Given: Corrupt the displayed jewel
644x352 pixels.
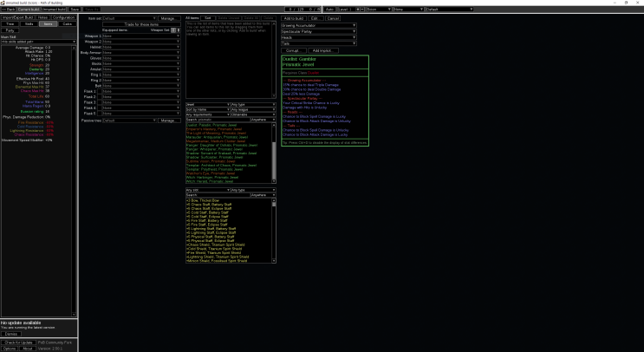Looking at the screenshot, I should click(293, 50).
